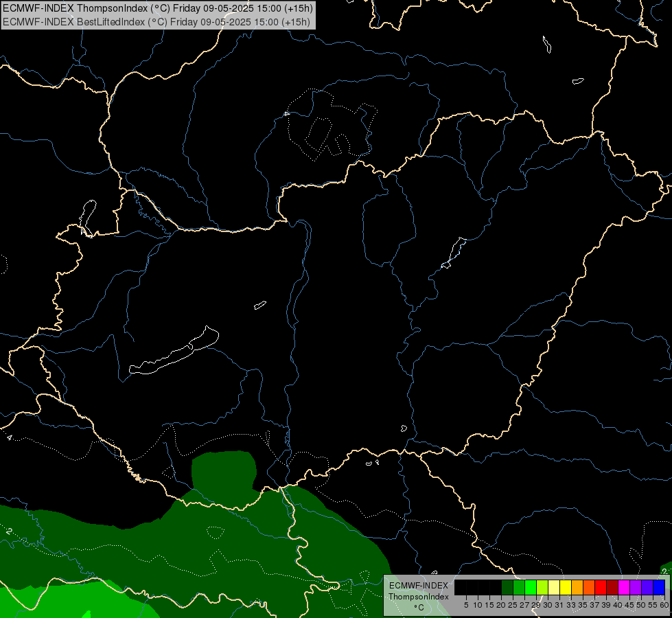The width and height of the screenshot is (672, 618).
Task: Choose the orange 33–35 legend swatch
Action: coord(577,587)
